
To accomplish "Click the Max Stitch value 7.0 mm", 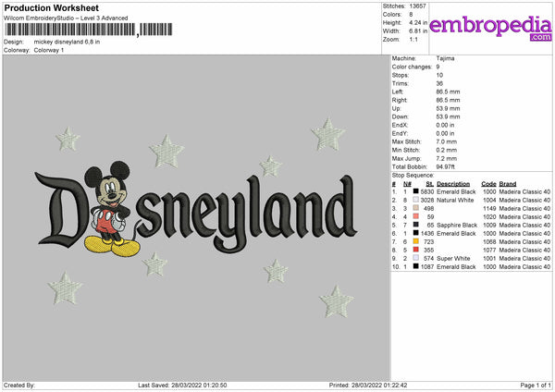I will [x=447, y=141].
